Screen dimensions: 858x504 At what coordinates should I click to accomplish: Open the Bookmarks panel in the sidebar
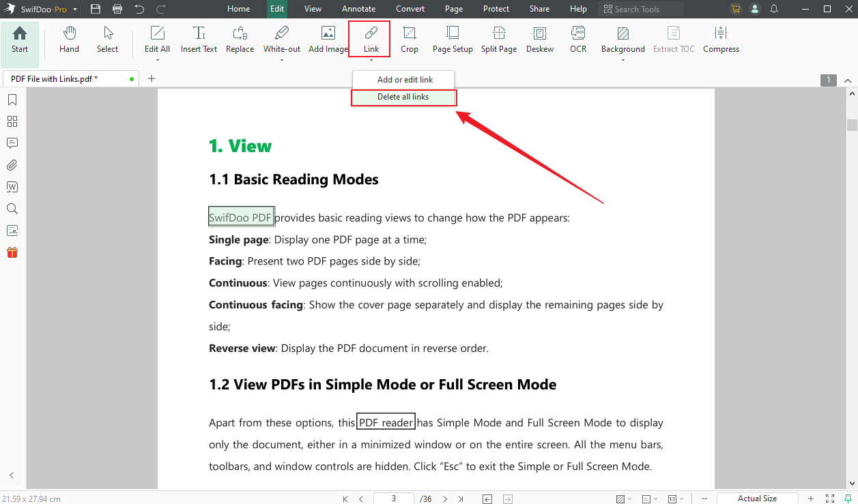[x=12, y=100]
